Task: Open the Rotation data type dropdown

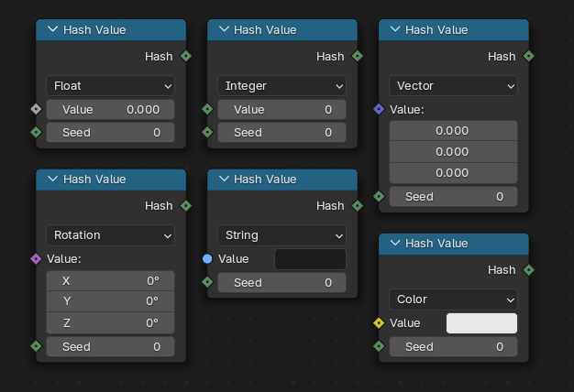Action: tap(111, 235)
